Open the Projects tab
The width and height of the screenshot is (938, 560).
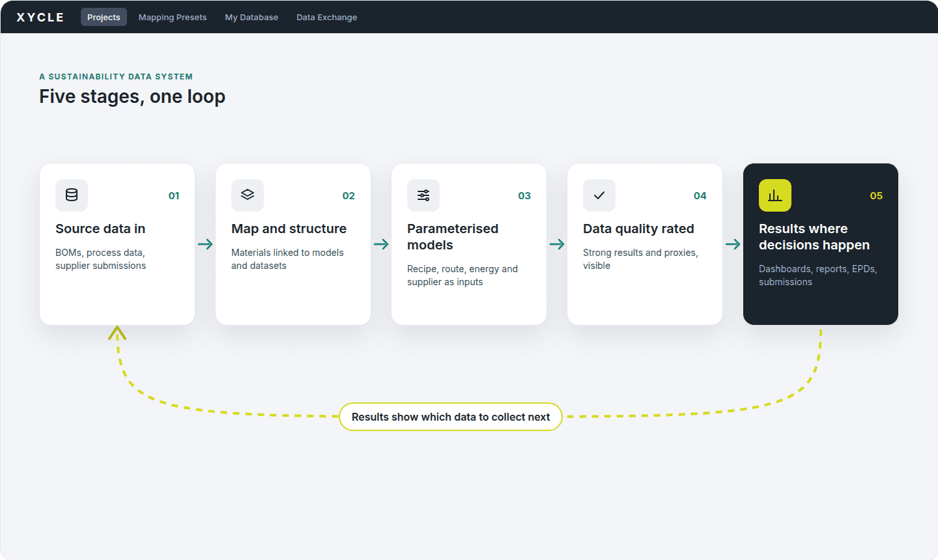pyautogui.click(x=104, y=17)
